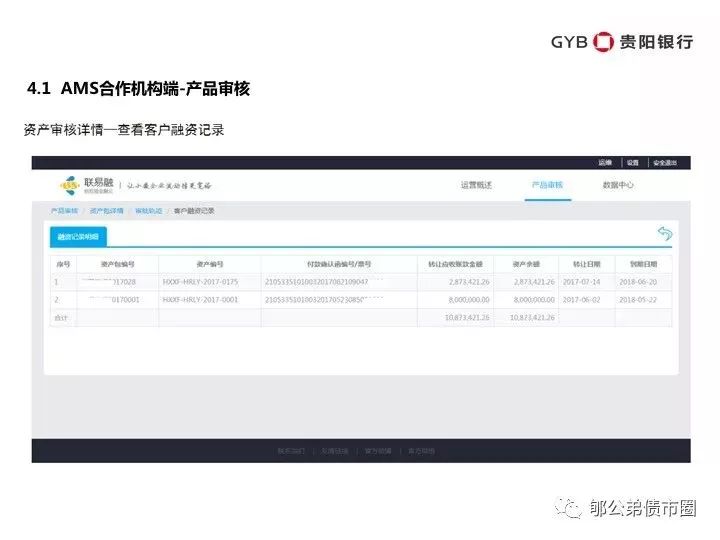The height and width of the screenshot is (540, 720).
Task: Click 产品审核 in the breadcrumb
Action: (x=64, y=211)
